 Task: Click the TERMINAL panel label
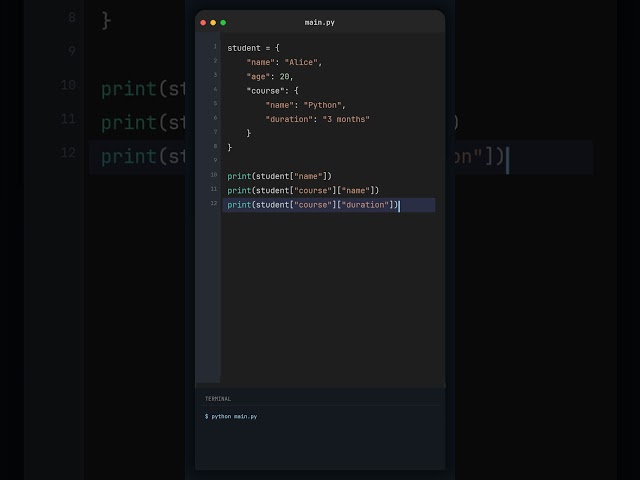[218, 399]
